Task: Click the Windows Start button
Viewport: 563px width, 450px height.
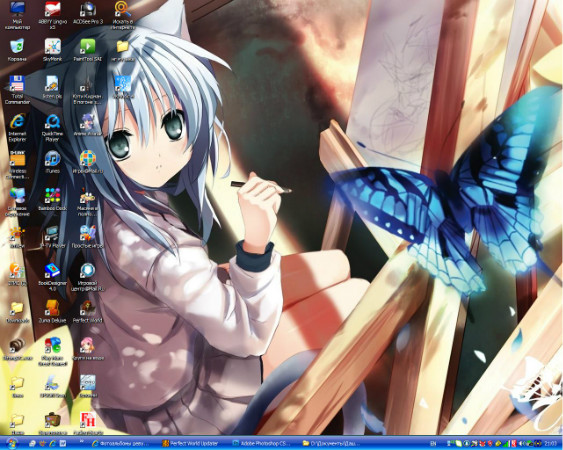Action: pyautogui.click(x=12, y=444)
